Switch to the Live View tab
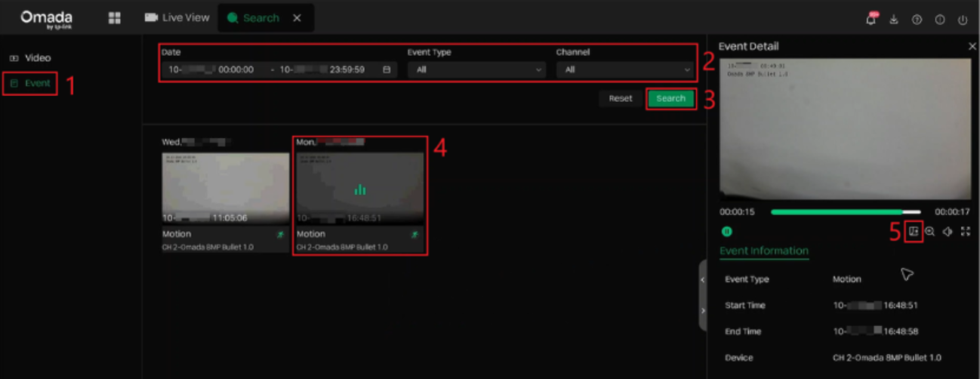 tap(177, 17)
